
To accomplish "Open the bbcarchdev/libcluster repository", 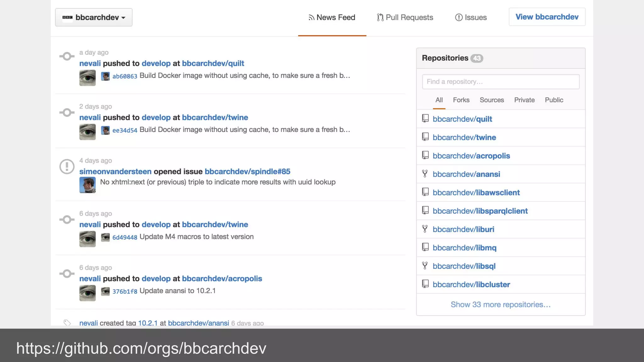I will click(471, 284).
